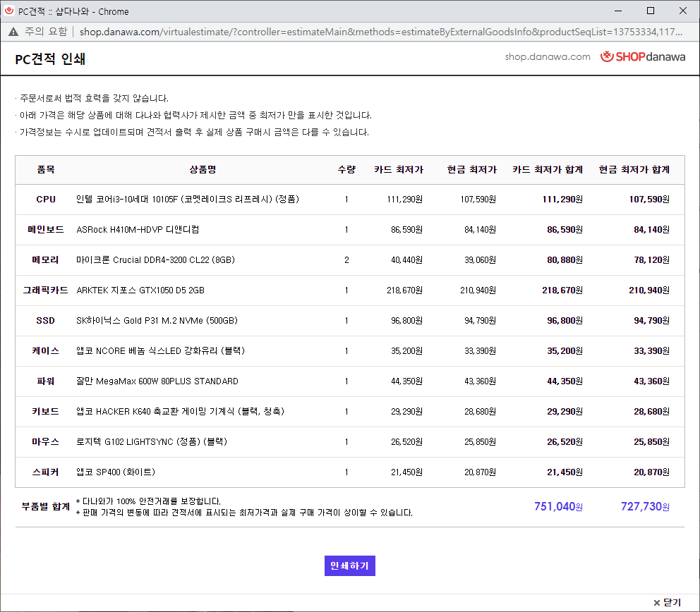Click CPU cash price 107,590원 in 현금 최저가 column
This screenshot has width=700, height=612.
pos(478,200)
